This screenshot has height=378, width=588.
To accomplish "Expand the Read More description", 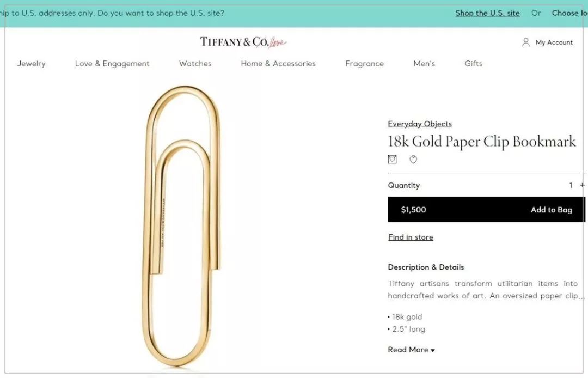I will point(411,350).
